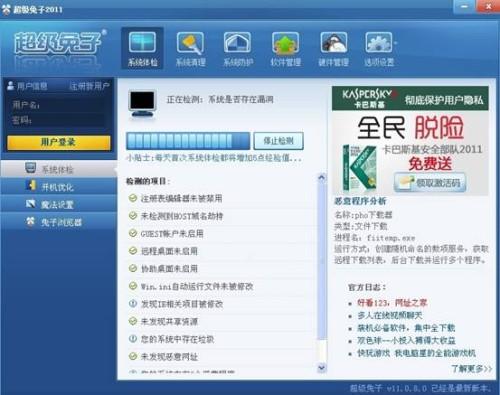Select the 未发现共享资源 row
The width and height of the screenshot is (500, 395).
click(x=220, y=321)
